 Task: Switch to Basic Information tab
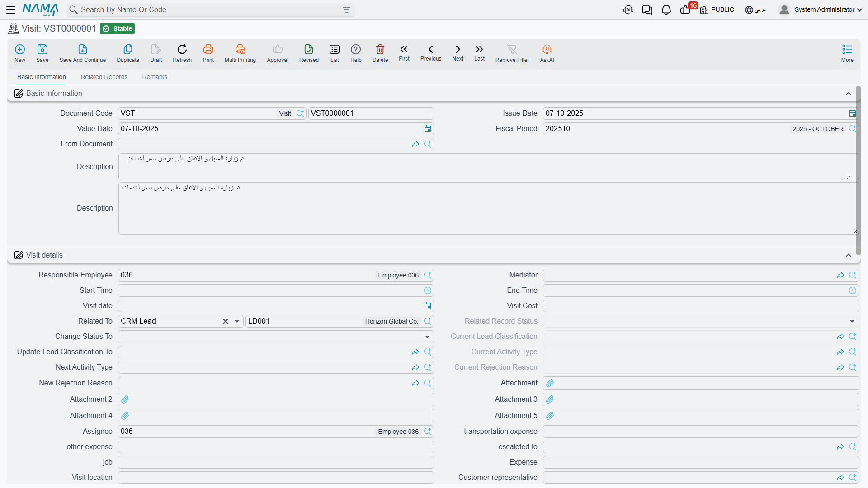pyautogui.click(x=42, y=77)
